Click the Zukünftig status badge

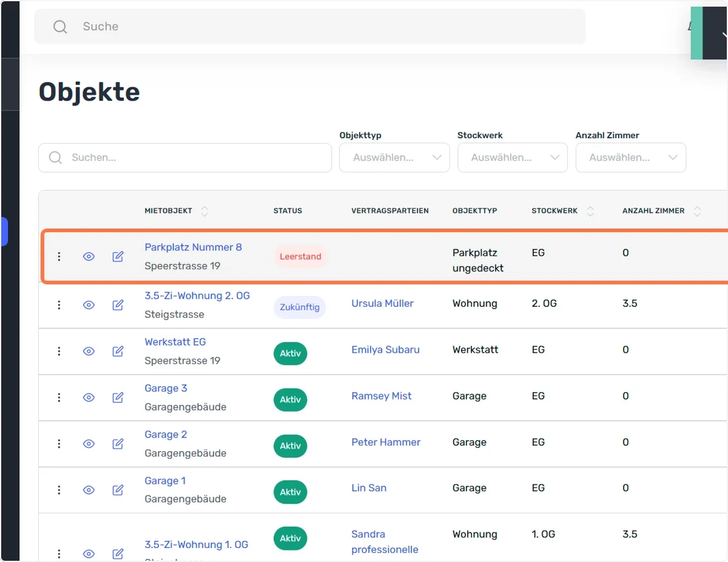point(300,307)
